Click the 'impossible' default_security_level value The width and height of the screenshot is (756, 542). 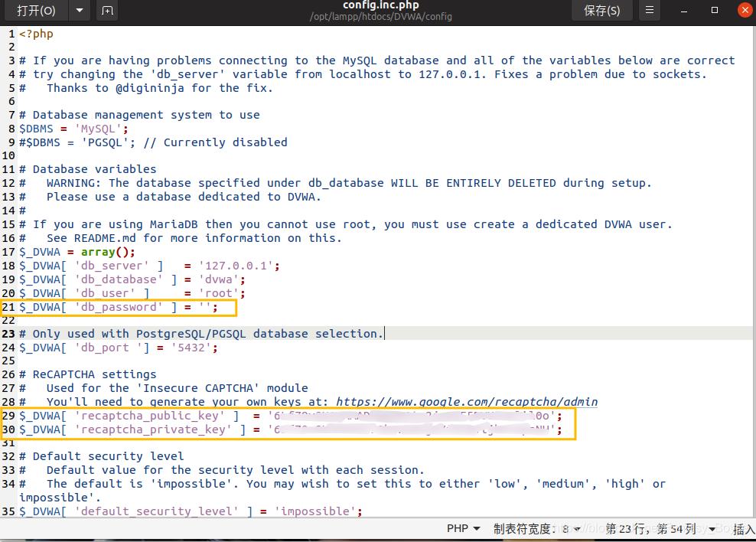pos(315,511)
